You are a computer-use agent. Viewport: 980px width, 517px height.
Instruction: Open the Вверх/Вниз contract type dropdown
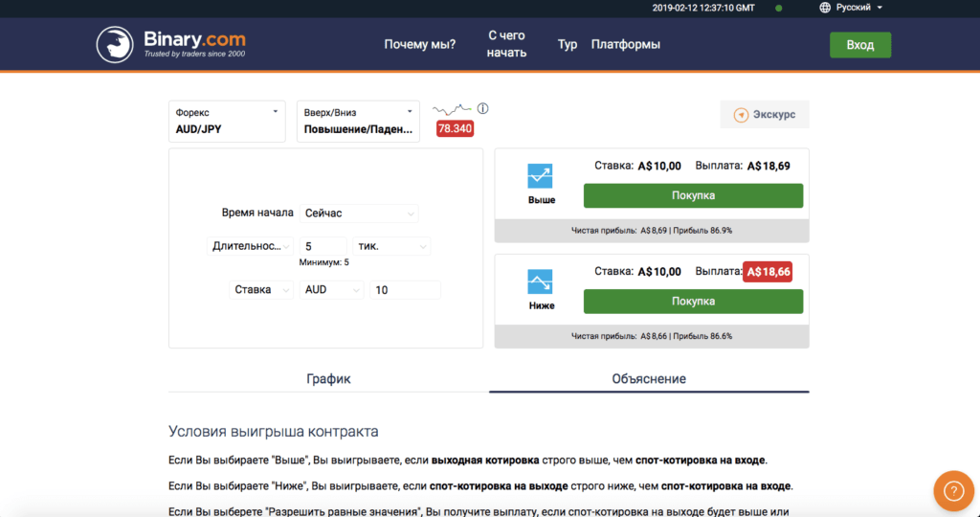click(358, 121)
